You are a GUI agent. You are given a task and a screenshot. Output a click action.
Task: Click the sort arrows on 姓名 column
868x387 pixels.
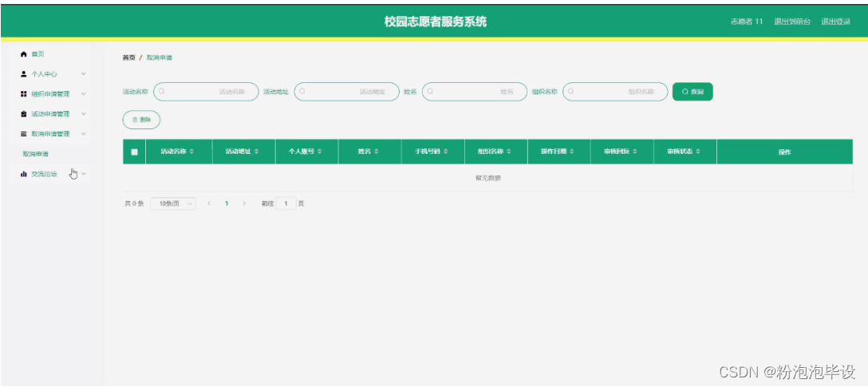[x=377, y=152]
